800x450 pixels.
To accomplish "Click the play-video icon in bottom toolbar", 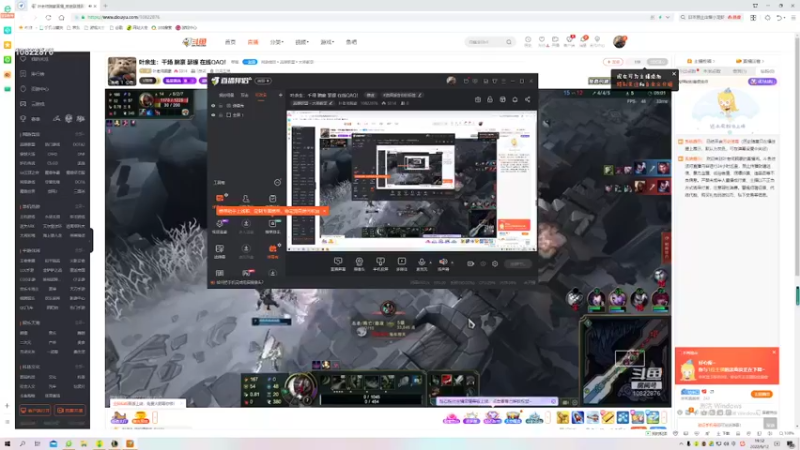I will tap(402, 263).
